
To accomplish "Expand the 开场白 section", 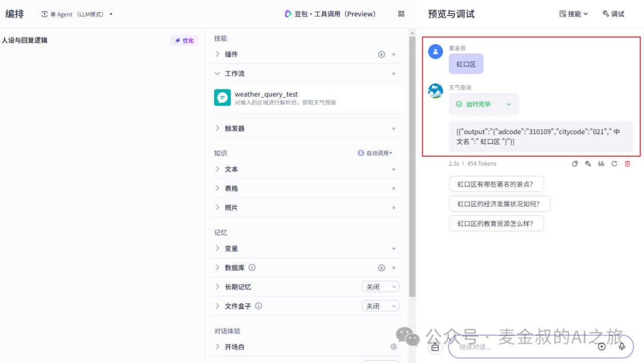I will 217,346.
